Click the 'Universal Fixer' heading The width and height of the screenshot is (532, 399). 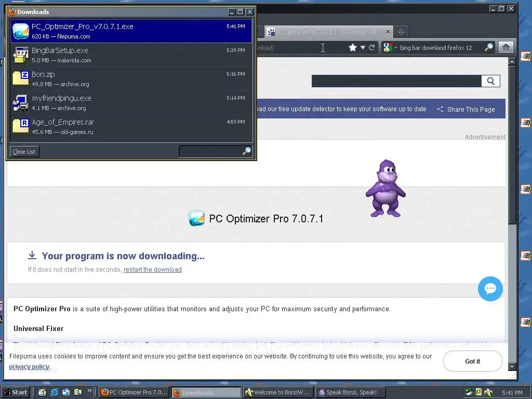tap(38, 328)
